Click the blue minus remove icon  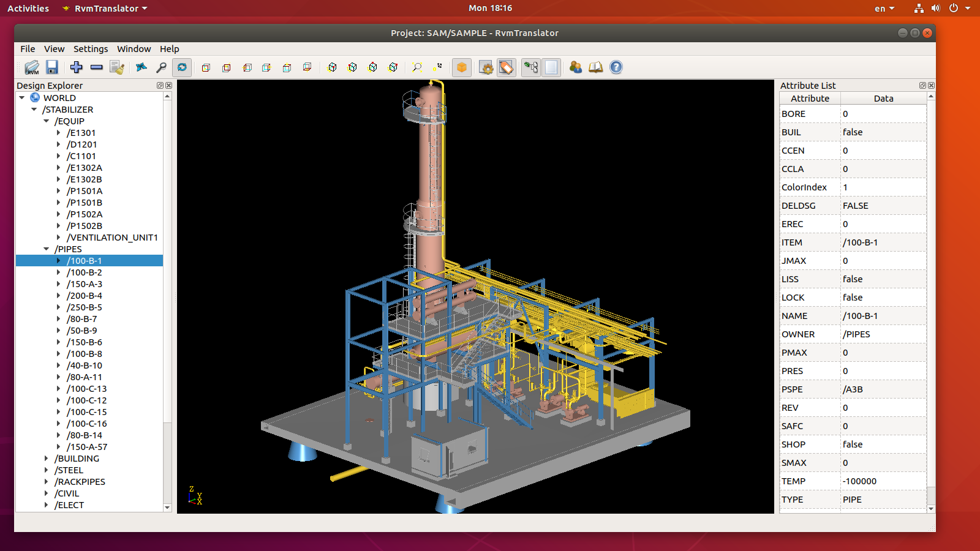click(x=96, y=67)
